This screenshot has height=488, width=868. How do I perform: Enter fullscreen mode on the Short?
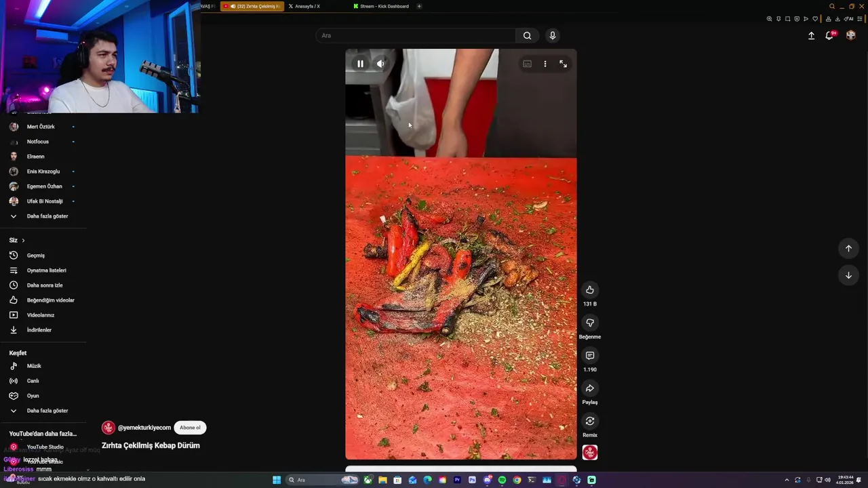tap(563, 64)
